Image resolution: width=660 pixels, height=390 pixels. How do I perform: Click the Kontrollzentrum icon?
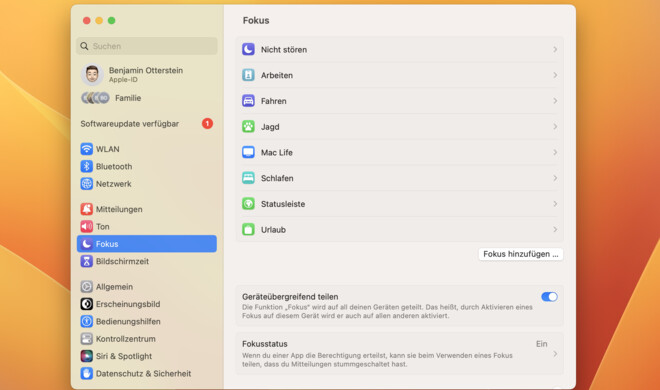87,339
